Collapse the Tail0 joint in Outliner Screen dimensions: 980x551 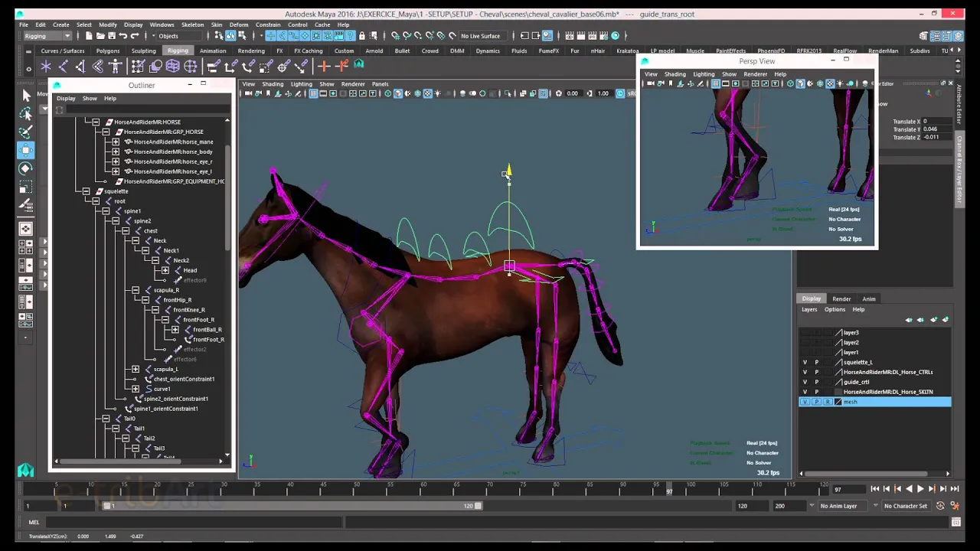click(x=106, y=419)
